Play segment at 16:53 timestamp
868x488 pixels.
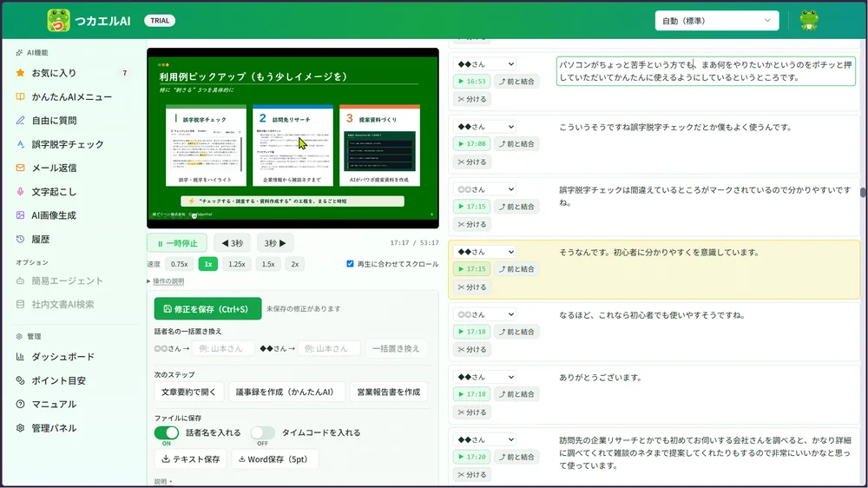tap(471, 82)
